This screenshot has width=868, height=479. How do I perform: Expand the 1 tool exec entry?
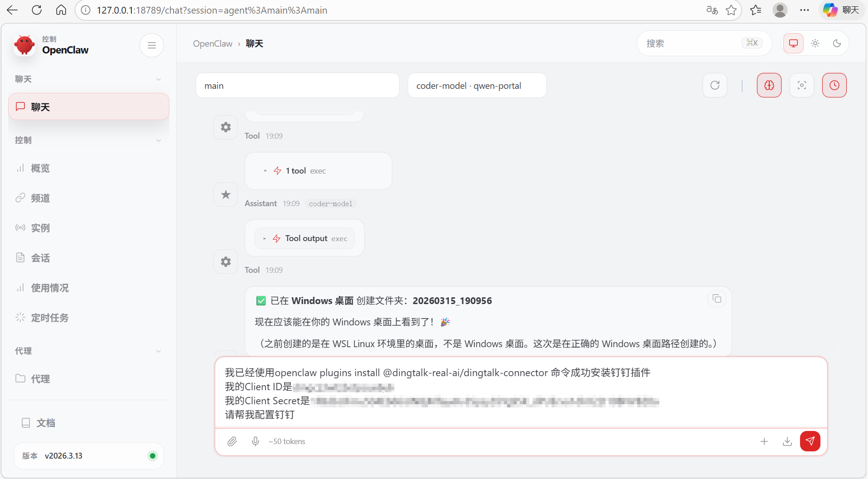(295, 171)
